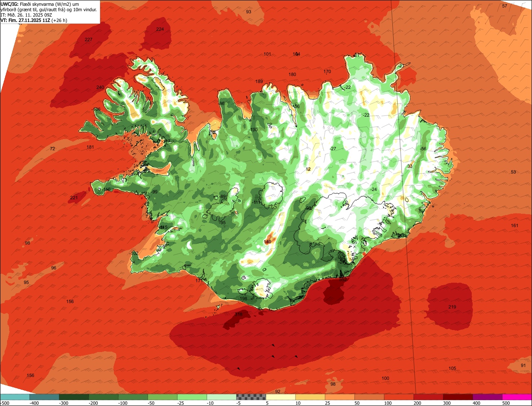Select the flux value 224 on the map
Screen dimensions: 532x406
click(160, 29)
